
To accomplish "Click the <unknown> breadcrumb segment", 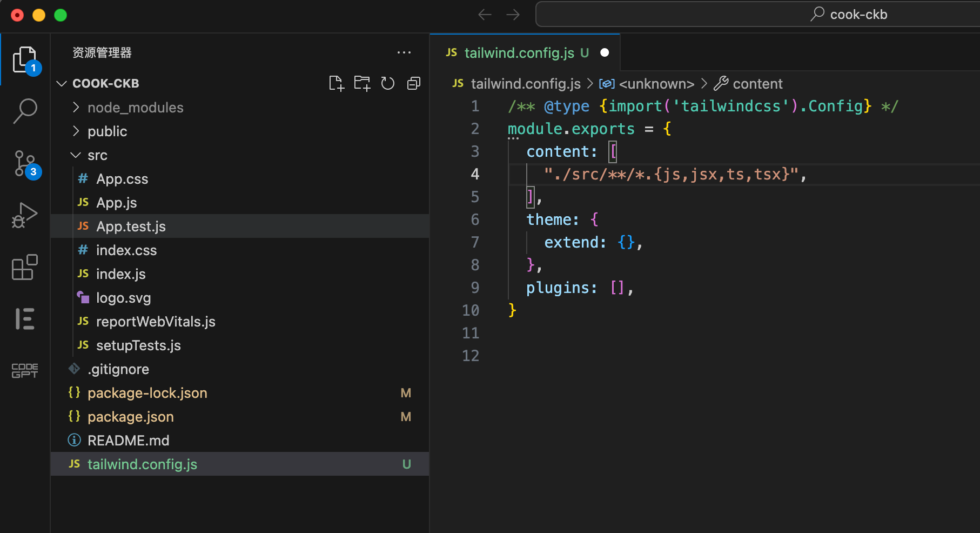I will [x=656, y=84].
